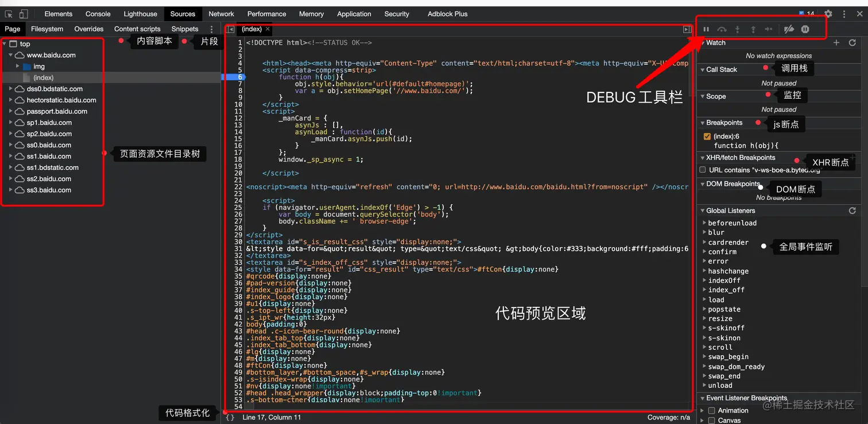Screen dimensions: 868x424
Task: Refresh watch expressions
Action: coord(852,42)
